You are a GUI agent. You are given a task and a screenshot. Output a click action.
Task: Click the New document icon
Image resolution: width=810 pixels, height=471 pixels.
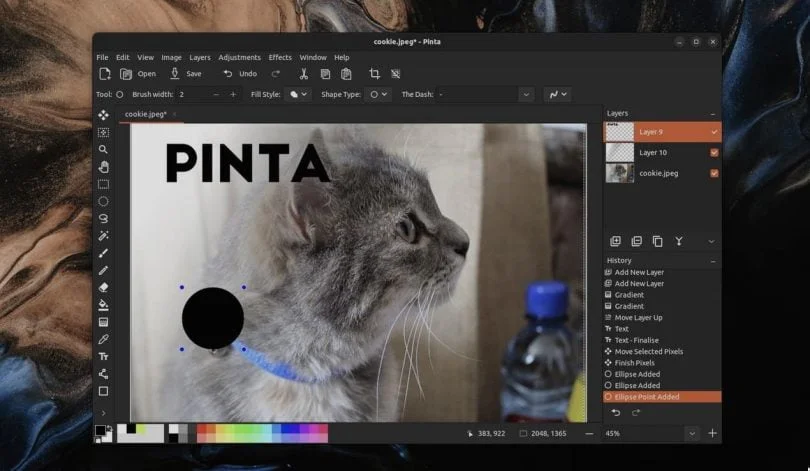pos(105,74)
